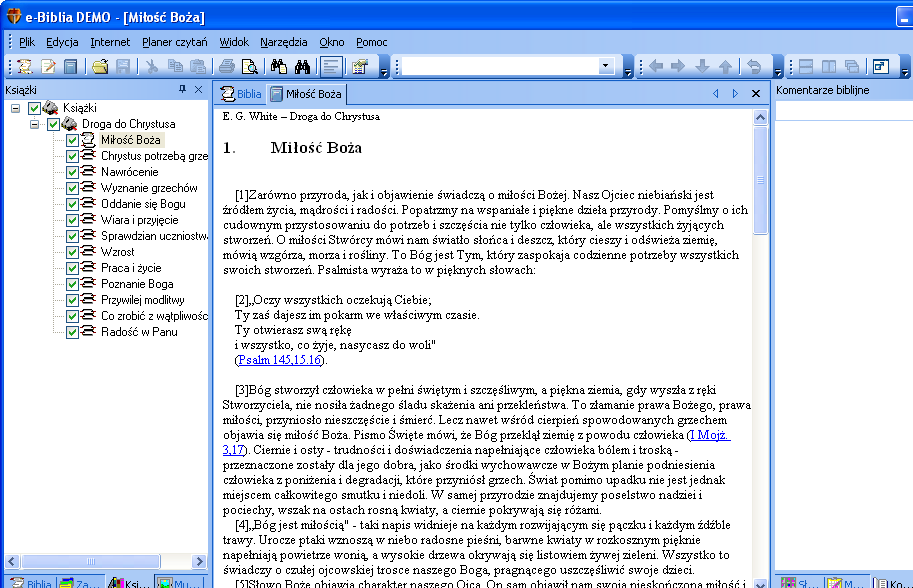
Task: Show next document tabs arrow
Action: point(735,94)
